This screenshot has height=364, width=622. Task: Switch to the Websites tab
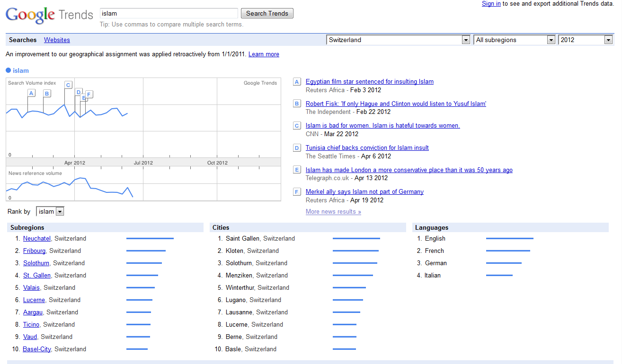tap(57, 40)
